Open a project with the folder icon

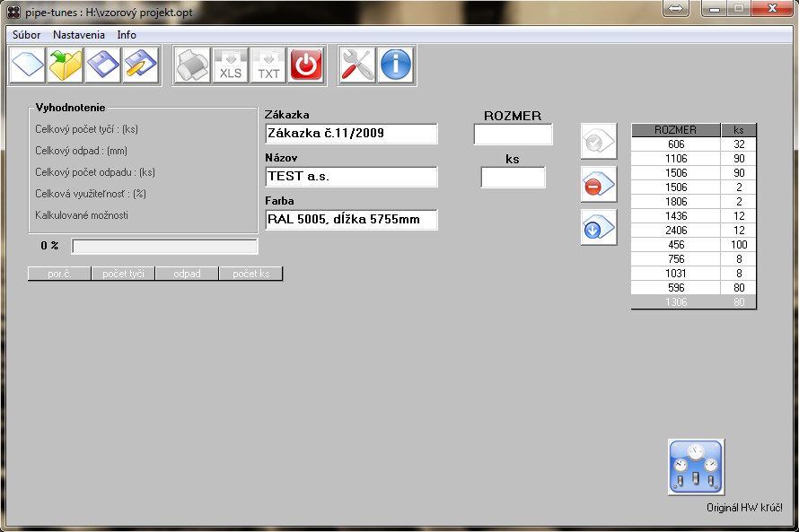[66, 65]
